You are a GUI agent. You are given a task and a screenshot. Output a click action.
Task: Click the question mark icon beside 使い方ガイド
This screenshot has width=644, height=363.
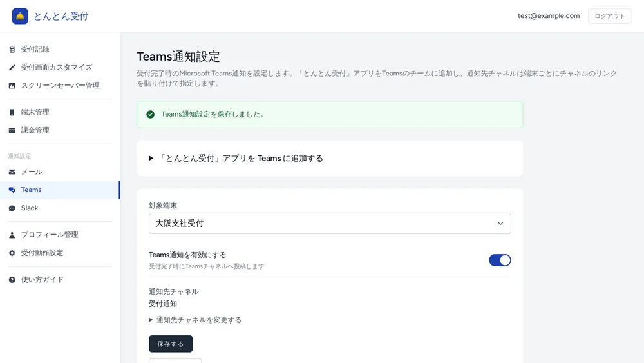(x=12, y=280)
